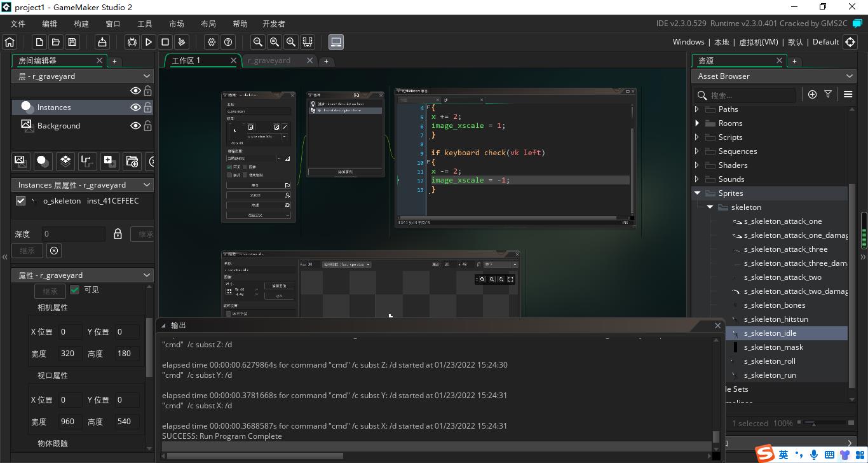Toggle the 可见 visible checkbox
The width and height of the screenshot is (868, 463).
(75, 290)
